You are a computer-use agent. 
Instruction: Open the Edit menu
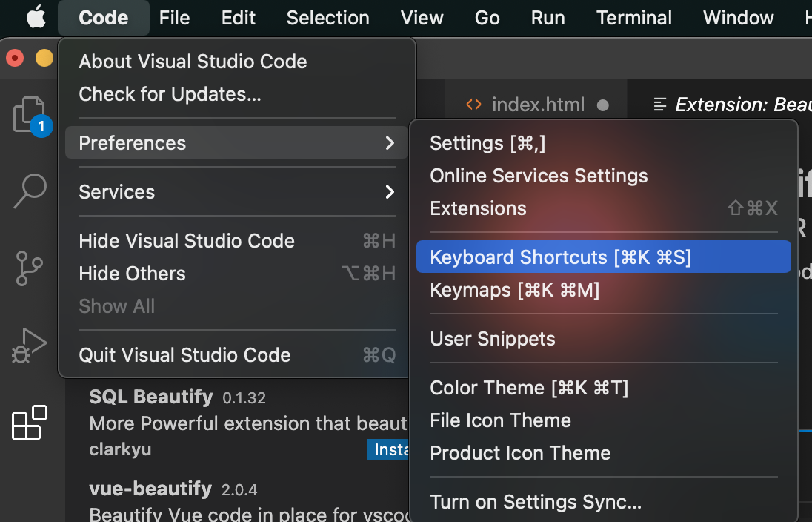coord(239,18)
